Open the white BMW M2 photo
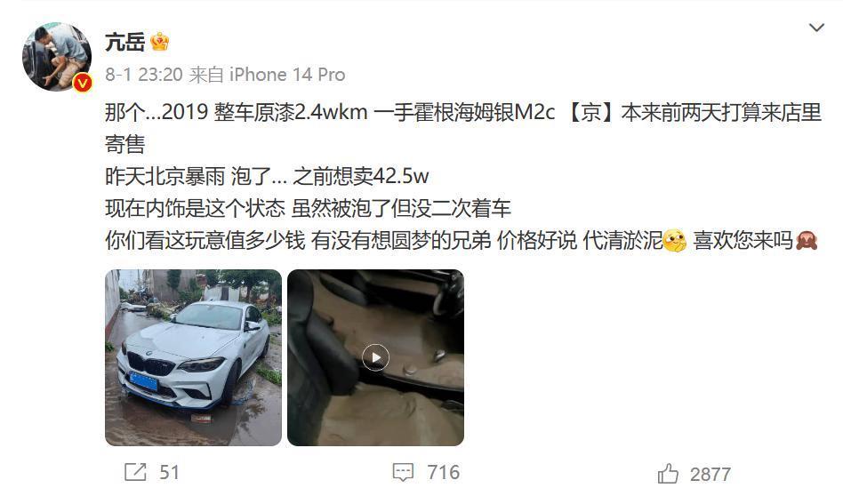This screenshot has height=504, width=843. pos(193,357)
